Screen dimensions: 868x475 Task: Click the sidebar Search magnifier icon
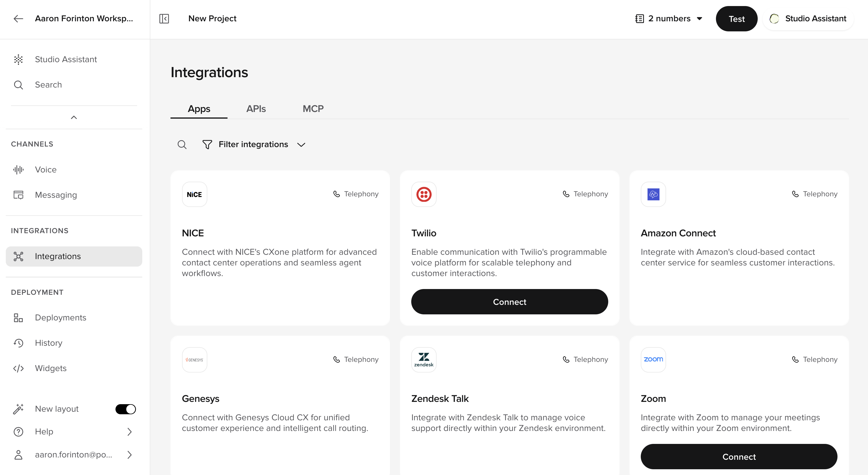(x=18, y=85)
